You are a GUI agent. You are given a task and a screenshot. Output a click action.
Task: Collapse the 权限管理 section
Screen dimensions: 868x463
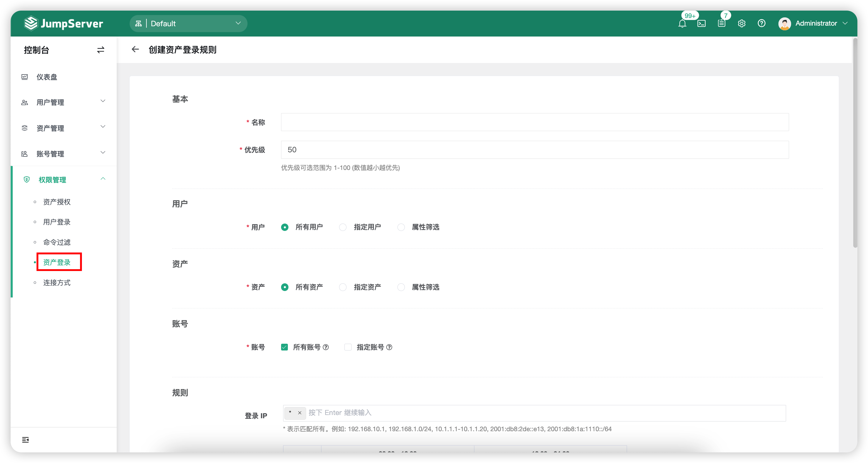click(52, 179)
